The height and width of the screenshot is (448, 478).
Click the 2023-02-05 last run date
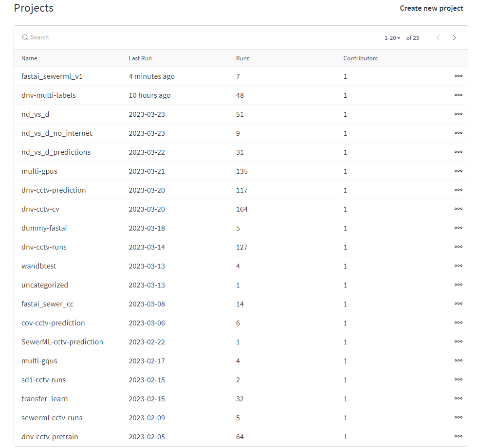pos(147,437)
